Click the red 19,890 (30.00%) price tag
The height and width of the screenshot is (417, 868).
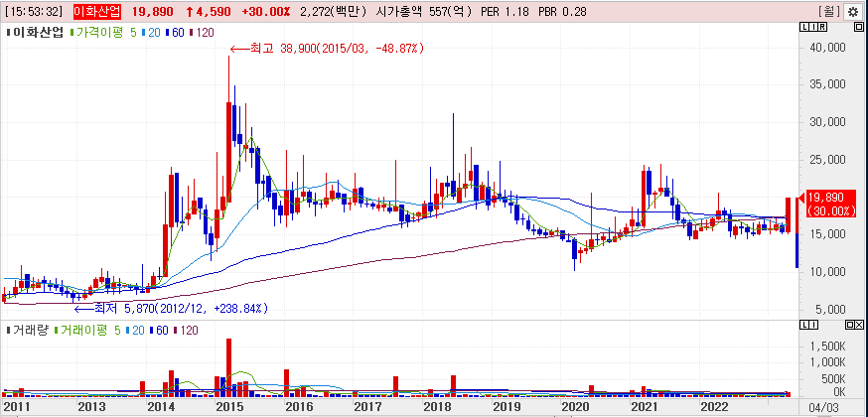click(x=831, y=204)
